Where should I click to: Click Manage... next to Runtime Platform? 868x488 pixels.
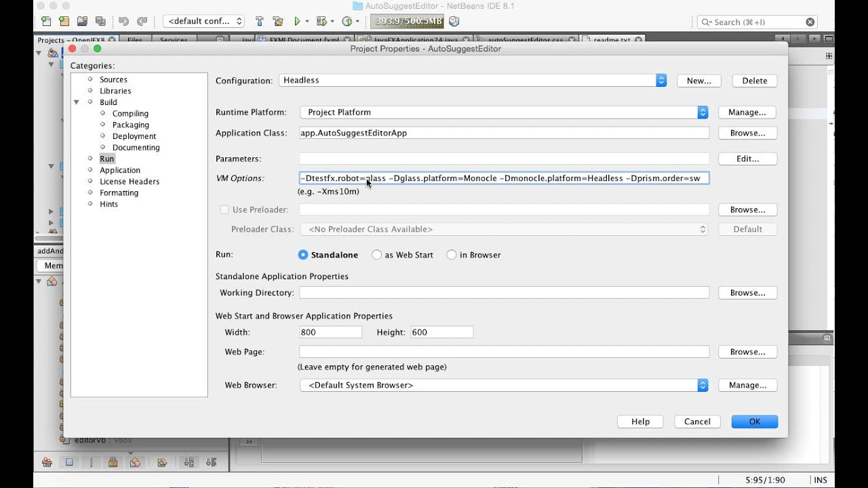click(x=748, y=113)
